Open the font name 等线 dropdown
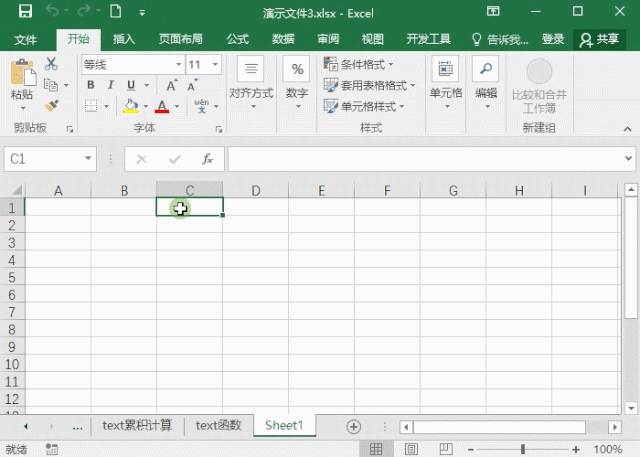Image resolution: width=640 pixels, height=457 pixels. tap(178, 64)
